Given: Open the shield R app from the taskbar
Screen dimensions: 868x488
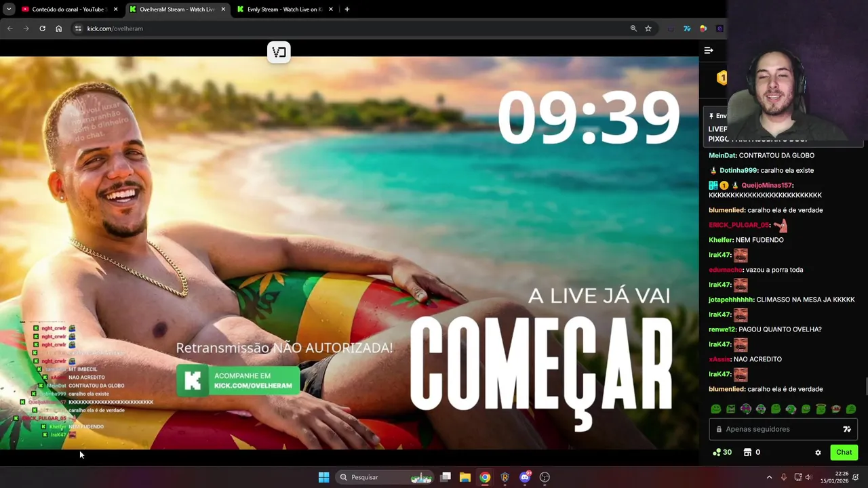Looking at the screenshot, I should click(x=505, y=477).
